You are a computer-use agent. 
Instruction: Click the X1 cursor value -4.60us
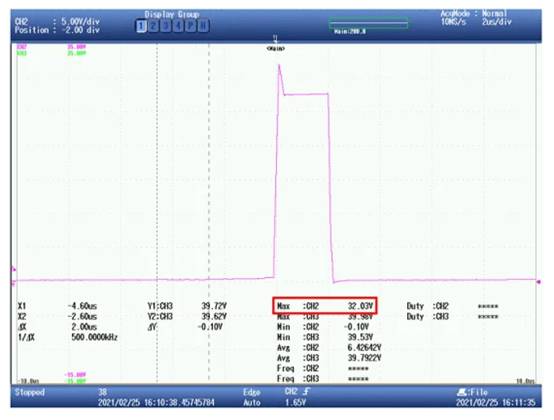click(x=82, y=306)
